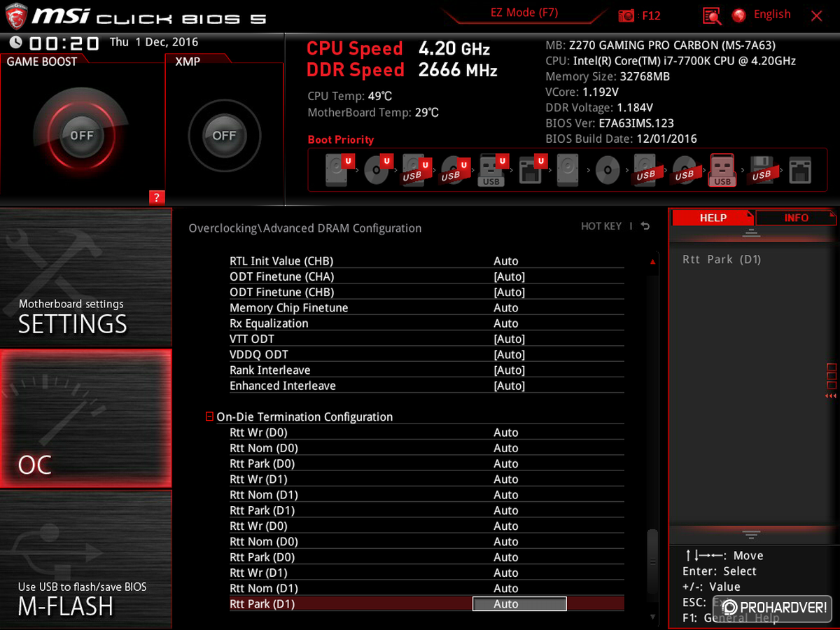Close the BIOS with the X icon
Image resolution: width=840 pixels, height=630 pixels.
point(816,15)
